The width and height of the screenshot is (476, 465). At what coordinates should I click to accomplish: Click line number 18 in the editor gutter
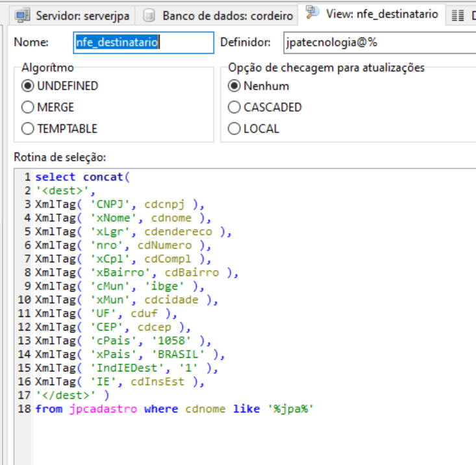pyautogui.click(x=25, y=408)
